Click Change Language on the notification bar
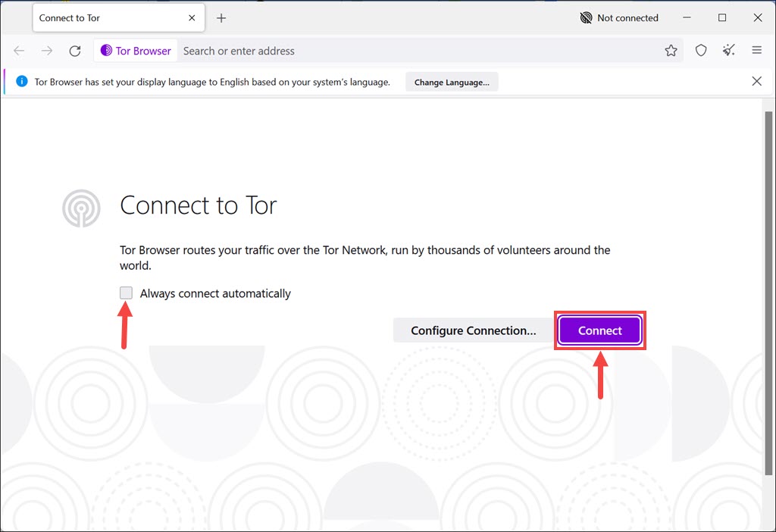 pos(452,81)
